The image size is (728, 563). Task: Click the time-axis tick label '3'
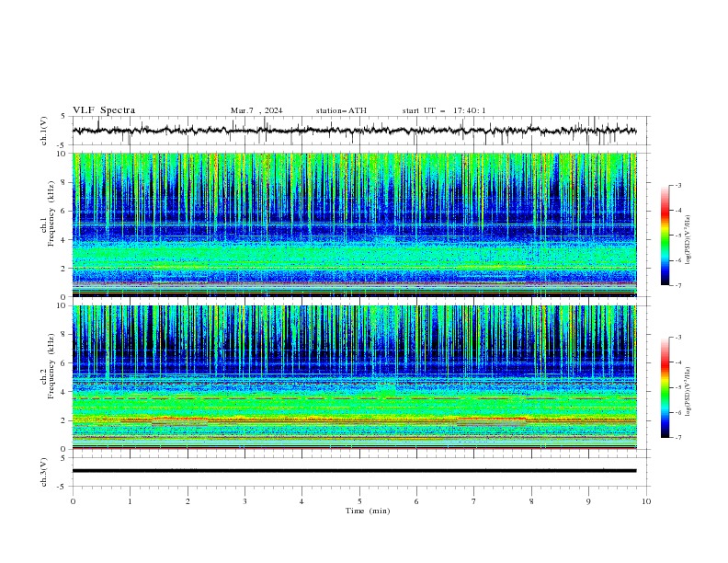245,501
